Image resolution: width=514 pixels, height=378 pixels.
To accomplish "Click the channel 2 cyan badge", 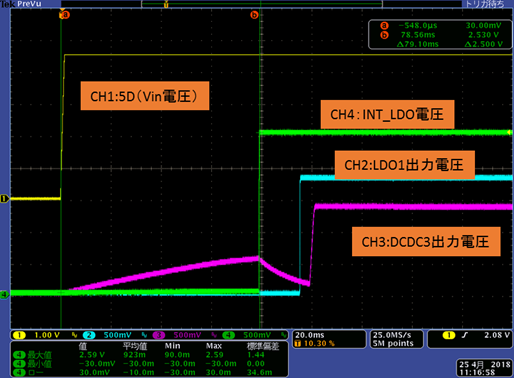I will tap(89, 335).
